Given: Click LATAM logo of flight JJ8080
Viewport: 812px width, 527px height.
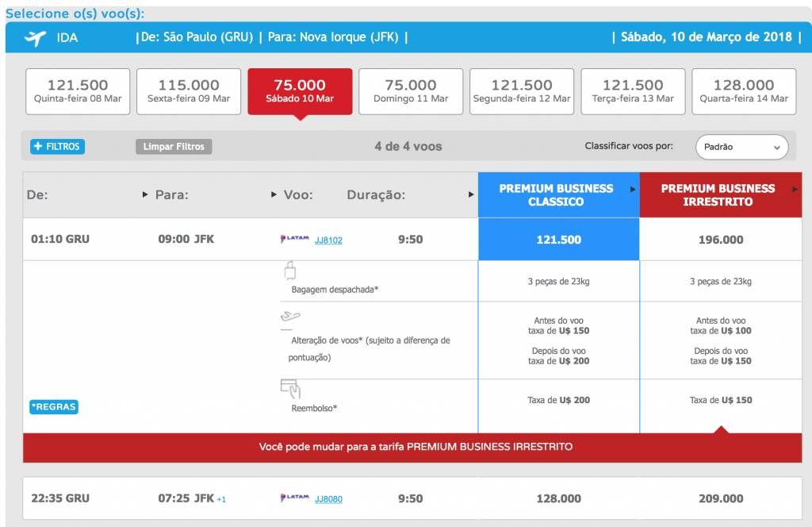Looking at the screenshot, I should 294,498.
